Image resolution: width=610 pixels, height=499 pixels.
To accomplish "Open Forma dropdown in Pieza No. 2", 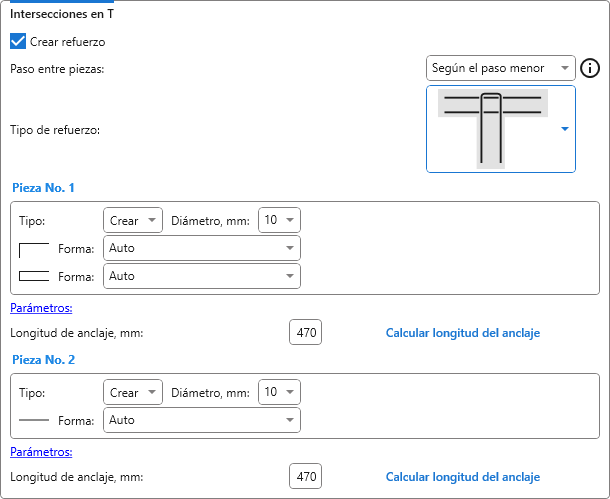I will coord(201,421).
